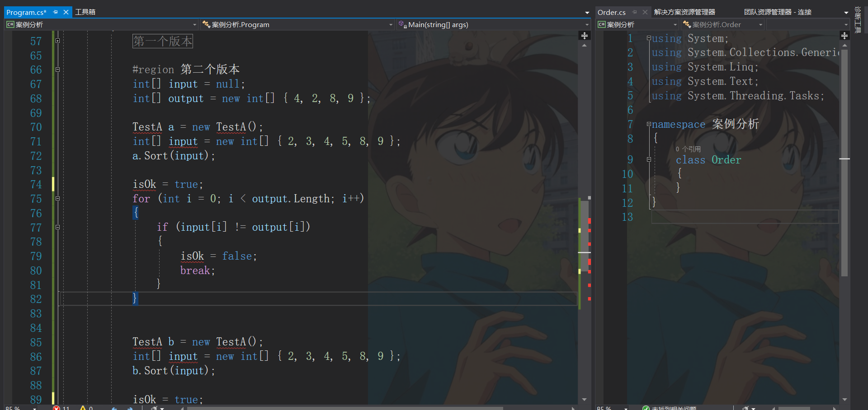This screenshot has width=868, height=410.
Task: Click the isOk = false; statement on line 79
Action: pos(219,256)
